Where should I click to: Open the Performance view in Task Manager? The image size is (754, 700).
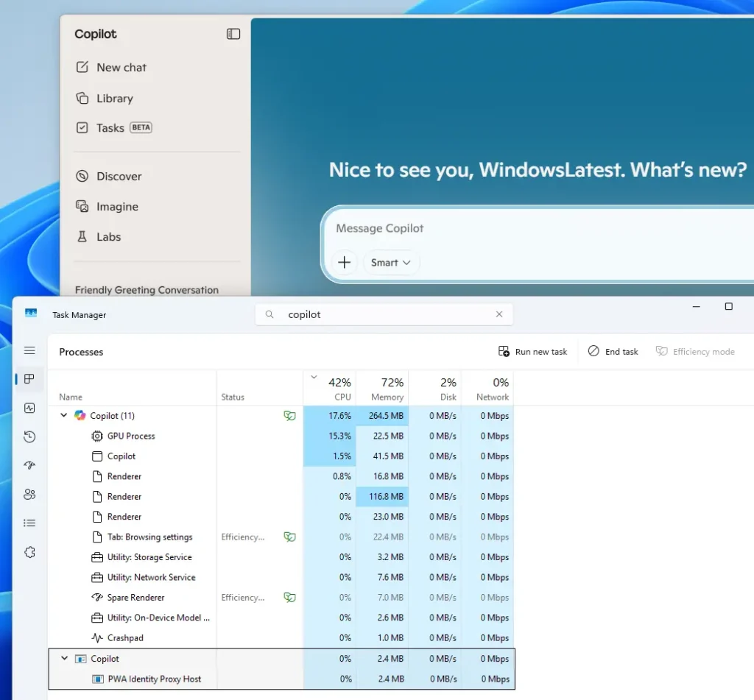pos(29,408)
